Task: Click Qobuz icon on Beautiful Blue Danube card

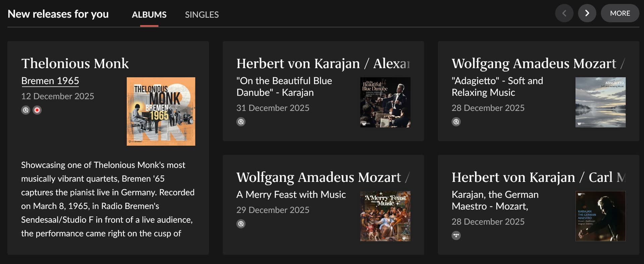Action: tap(241, 122)
